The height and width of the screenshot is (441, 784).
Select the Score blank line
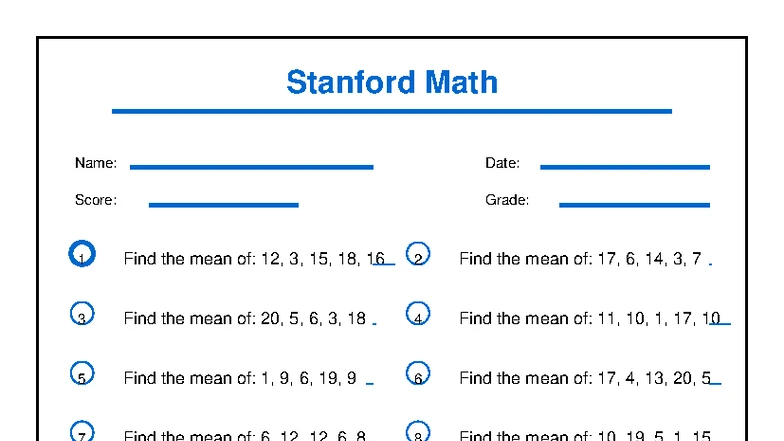[223, 205]
